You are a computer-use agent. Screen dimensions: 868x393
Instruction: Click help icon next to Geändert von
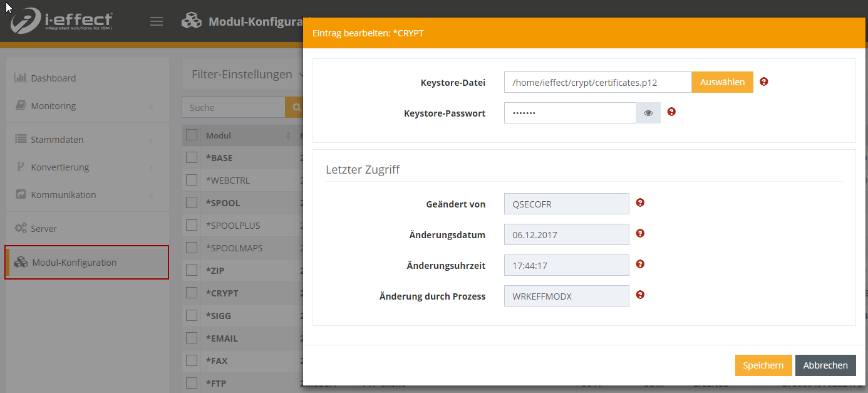640,203
